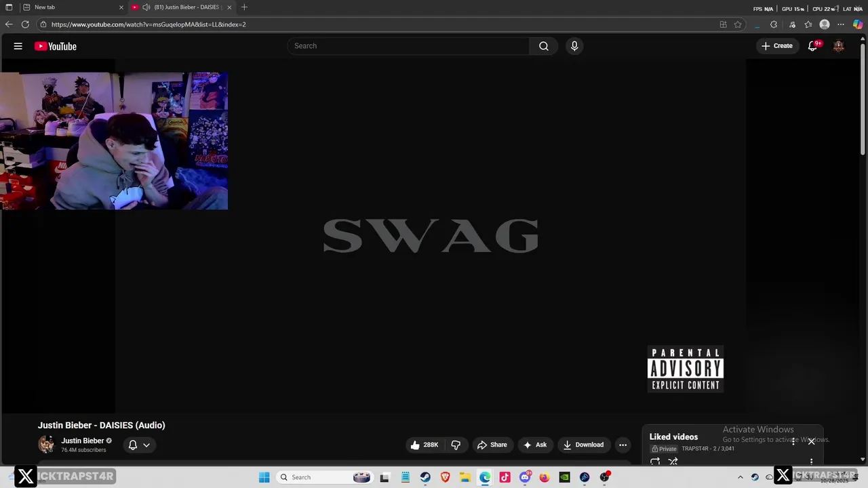Go back in the browser

point(9,24)
